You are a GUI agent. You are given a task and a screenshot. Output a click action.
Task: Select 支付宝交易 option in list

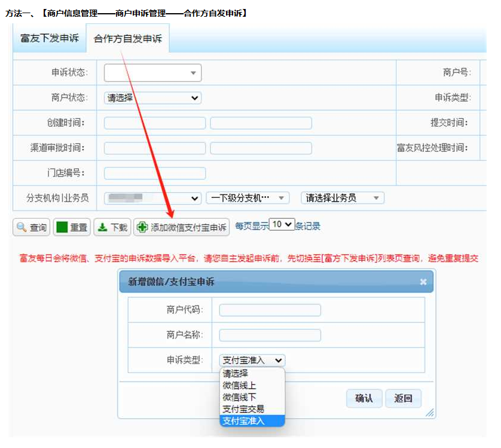tap(243, 409)
